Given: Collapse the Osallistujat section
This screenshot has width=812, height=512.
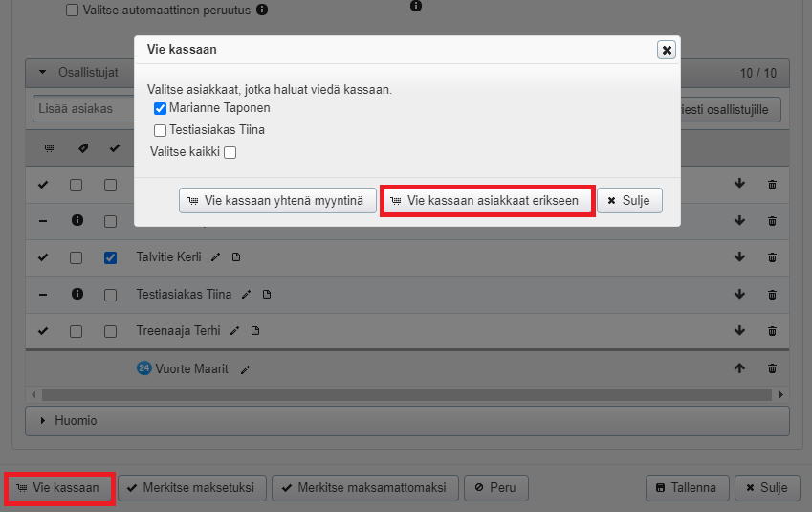Looking at the screenshot, I should (x=42, y=72).
